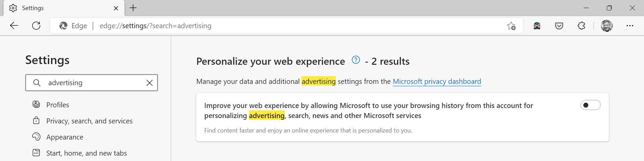The height and width of the screenshot is (161, 644).
Task: Clear the advertising search text
Action: [x=150, y=83]
